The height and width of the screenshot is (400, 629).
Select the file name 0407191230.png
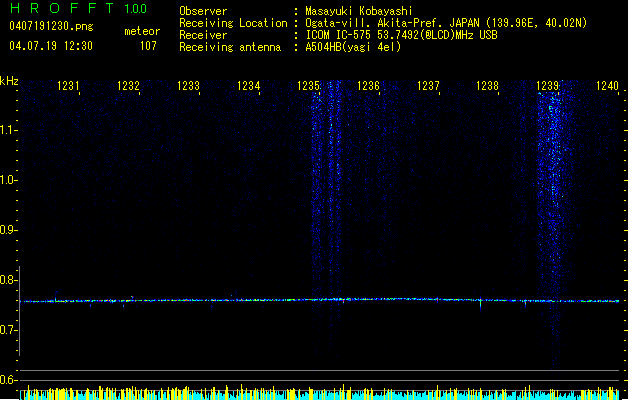click(51, 26)
